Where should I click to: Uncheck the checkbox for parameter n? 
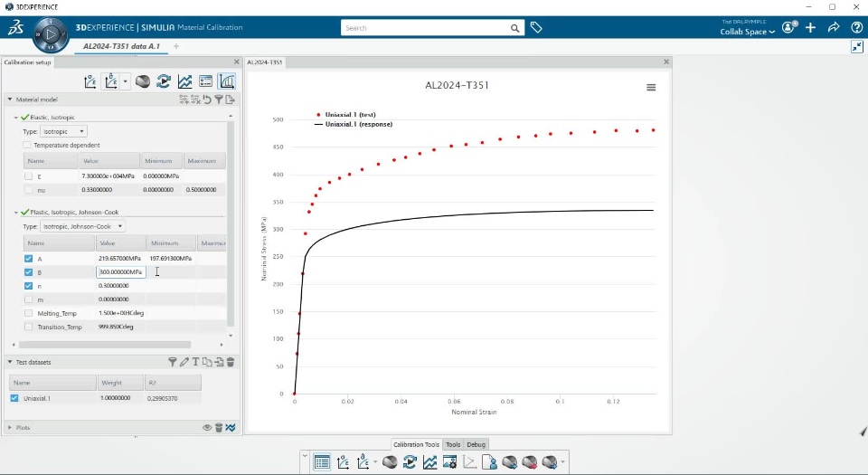coord(28,286)
